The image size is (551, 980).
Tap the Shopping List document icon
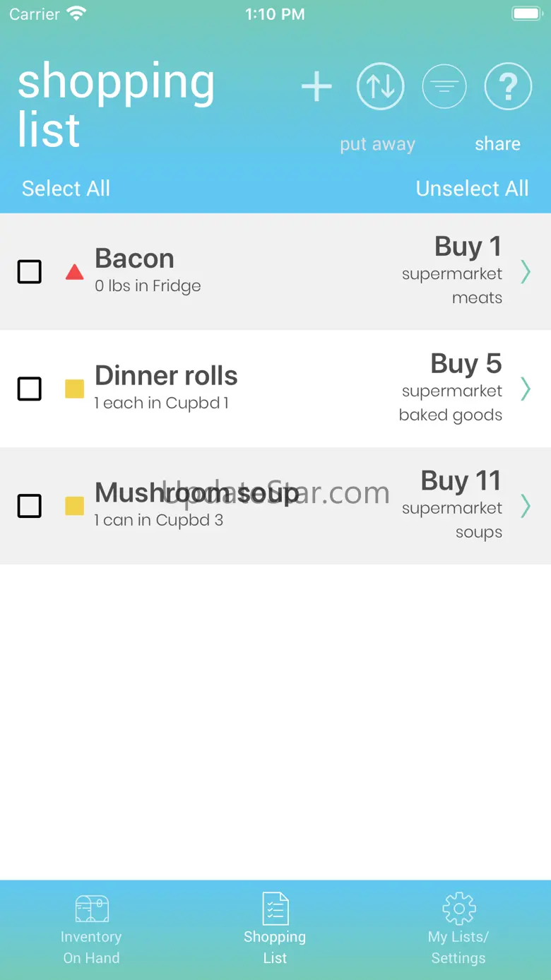275,908
